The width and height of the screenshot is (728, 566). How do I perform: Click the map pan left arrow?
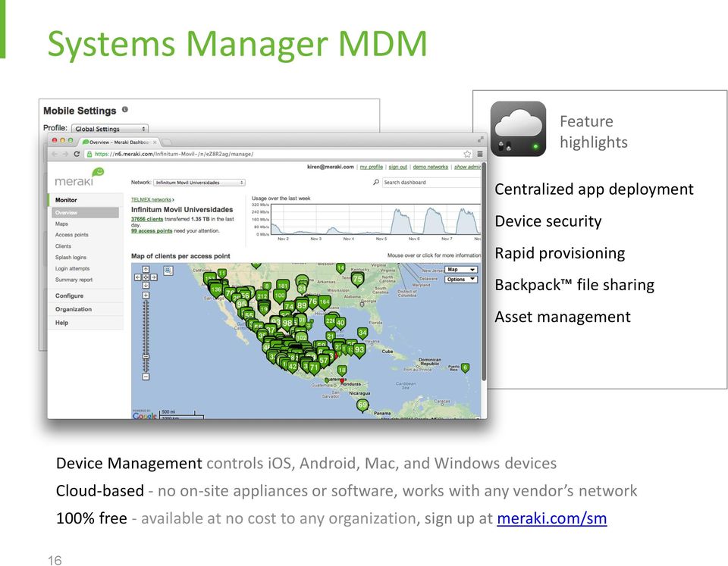[x=138, y=277]
